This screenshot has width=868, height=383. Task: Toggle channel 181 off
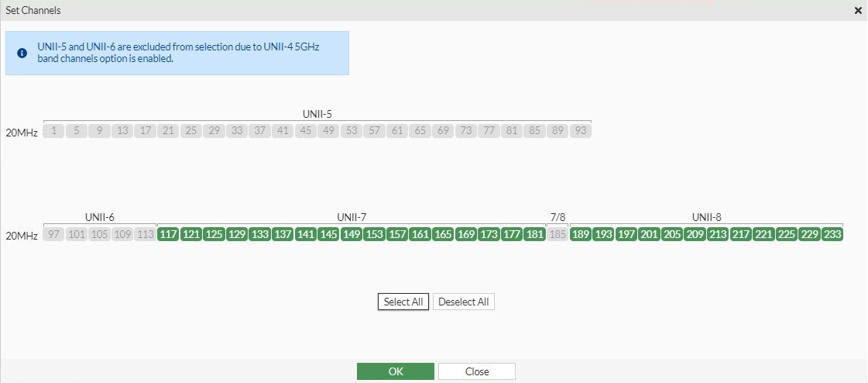pos(534,234)
